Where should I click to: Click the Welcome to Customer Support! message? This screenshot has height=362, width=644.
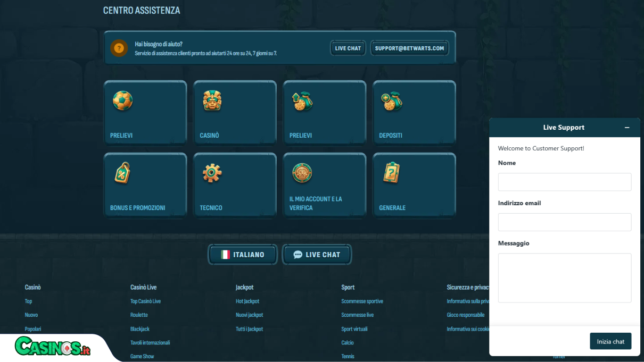(x=541, y=148)
